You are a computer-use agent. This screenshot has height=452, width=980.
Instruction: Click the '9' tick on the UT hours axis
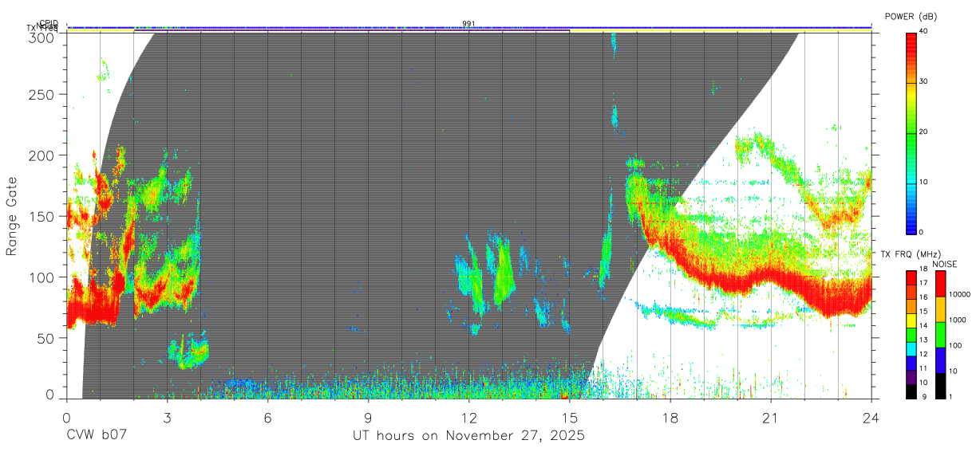pos(368,418)
